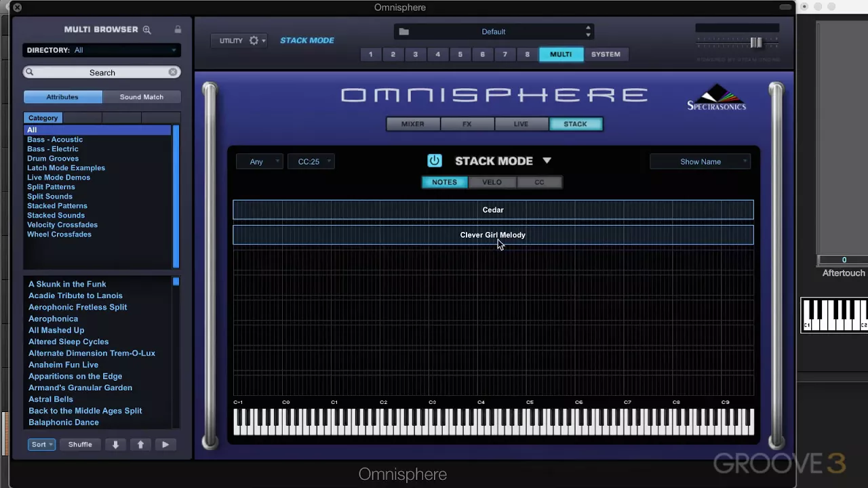Select the Aerophonica multi
Image resolution: width=868 pixels, height=488 pixels.
[53, 319]
